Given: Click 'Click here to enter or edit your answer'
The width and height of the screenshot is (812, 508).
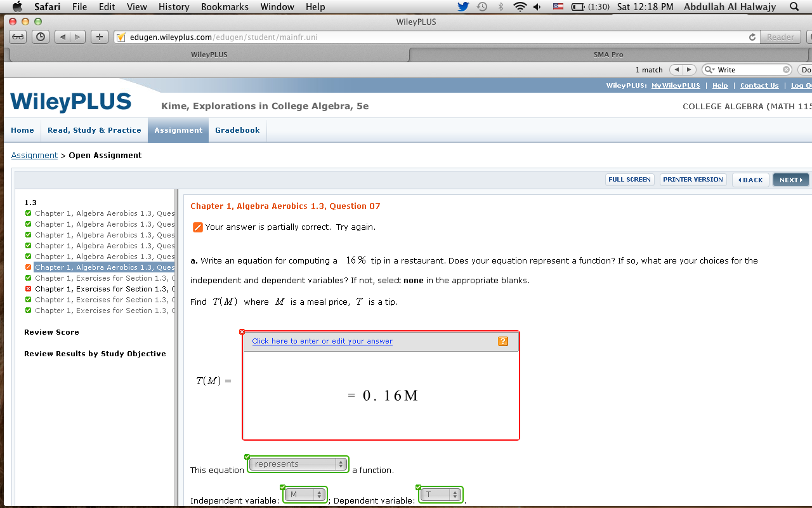Looking at the screenshot, I should 322,342.
